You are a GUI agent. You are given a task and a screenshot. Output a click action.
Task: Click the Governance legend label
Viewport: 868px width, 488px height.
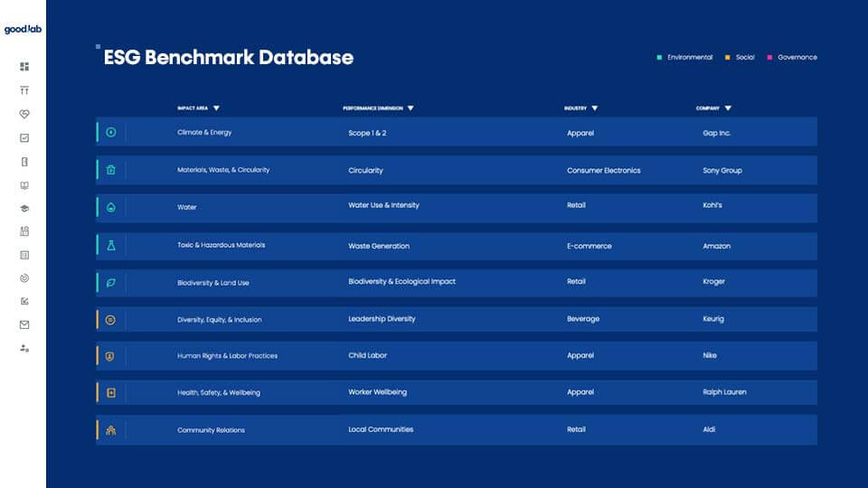pyautogui.click(x=797, y=57)
